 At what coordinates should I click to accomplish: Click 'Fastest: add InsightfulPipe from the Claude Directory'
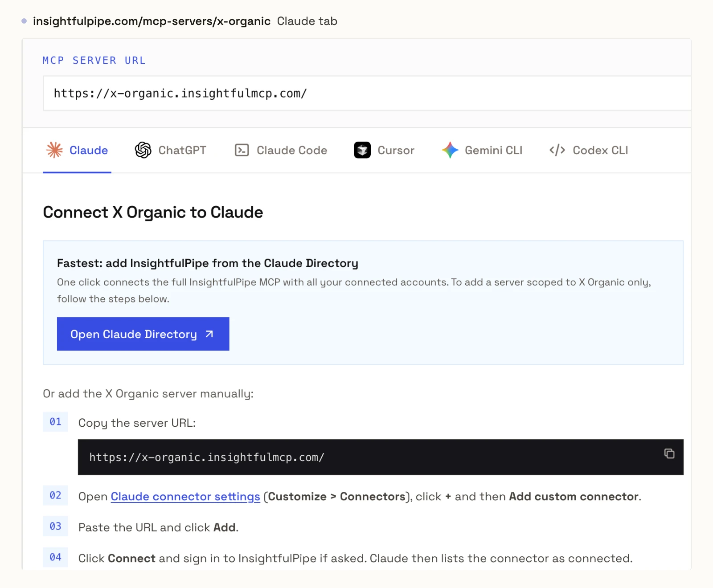click(x=208, y=263)
